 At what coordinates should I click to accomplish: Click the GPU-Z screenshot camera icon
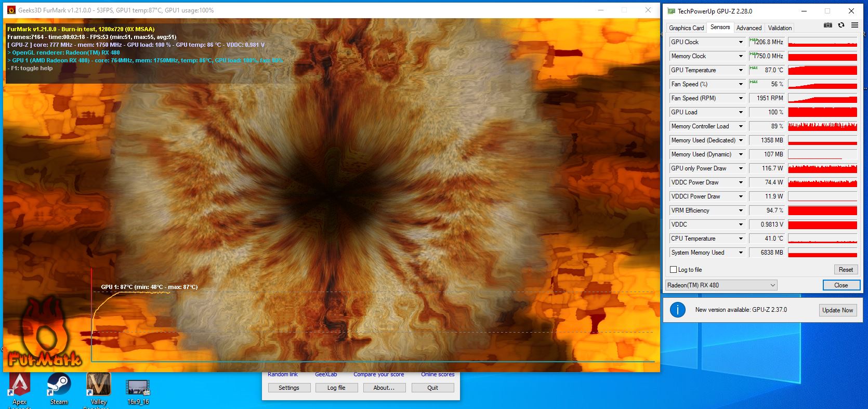[x=828, y=25]
